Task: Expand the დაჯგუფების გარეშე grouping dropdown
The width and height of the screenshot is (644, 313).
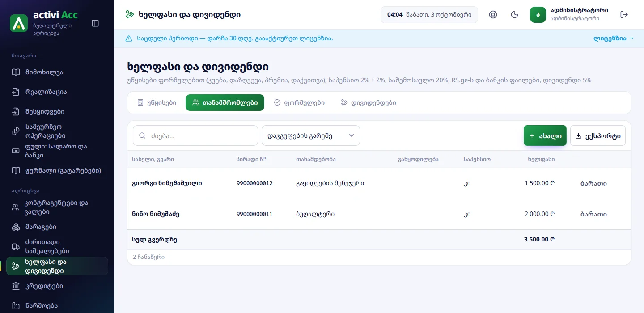Action: [311, 135]
